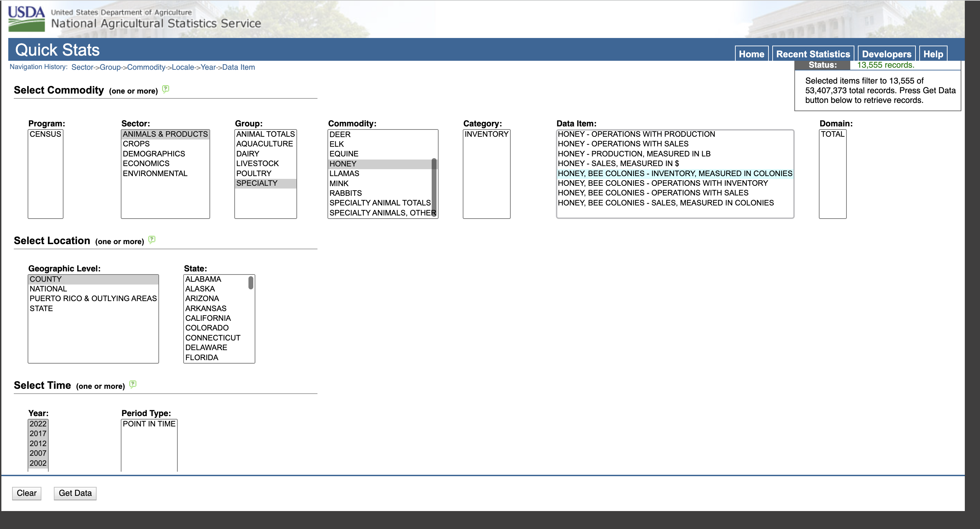Screen dimensions: 980x529
Task: Select DEER commodity
Action: coord(380,134)
